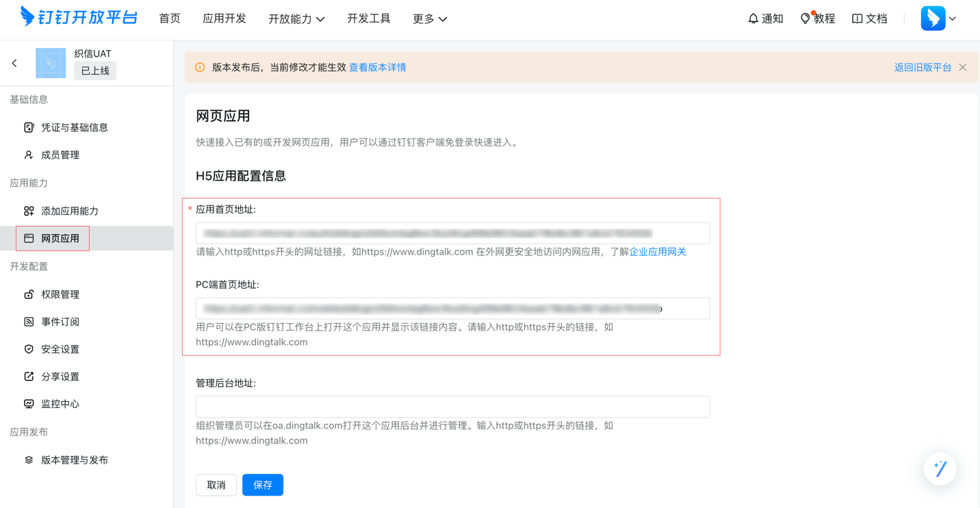The image size is (980, 508).
Task: Click the 保存 save button
Action: click(x=262, y=485)
